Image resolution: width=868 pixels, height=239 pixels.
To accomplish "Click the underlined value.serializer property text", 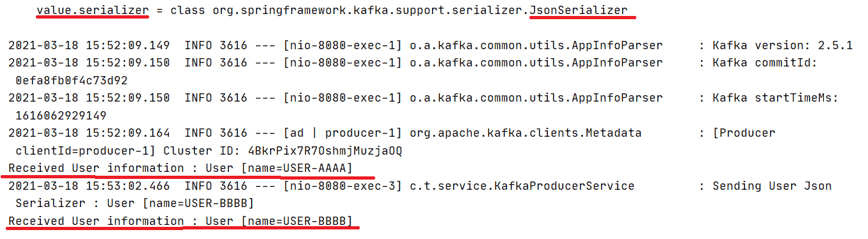I will (x=93, y=10).
